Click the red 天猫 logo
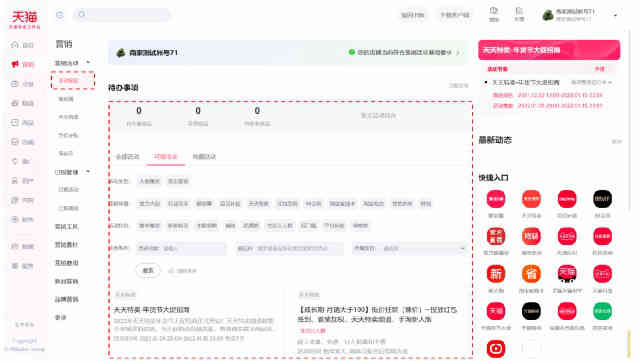 click(24, 17)
